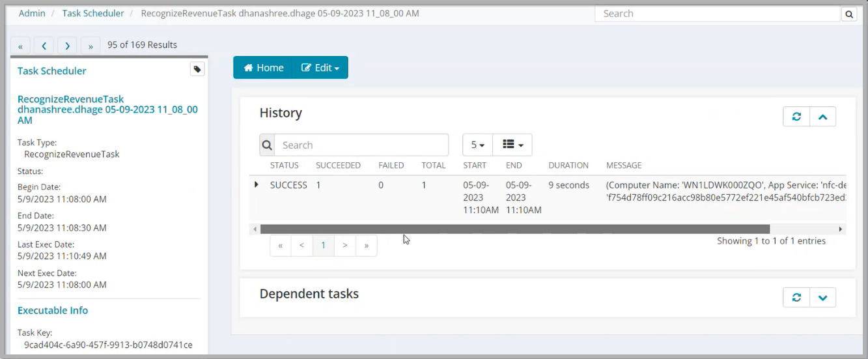This screenshot has height=359, width=868.
Task: Sort by the FAILED column header
Action: coord(391,165)
